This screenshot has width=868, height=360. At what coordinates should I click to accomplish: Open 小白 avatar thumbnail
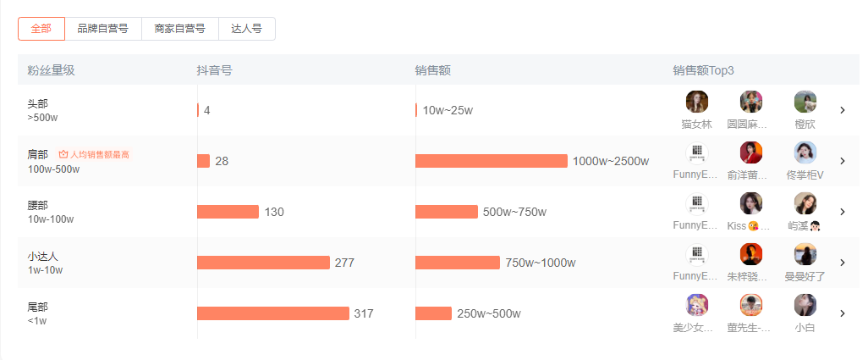(x=805, y=305)
